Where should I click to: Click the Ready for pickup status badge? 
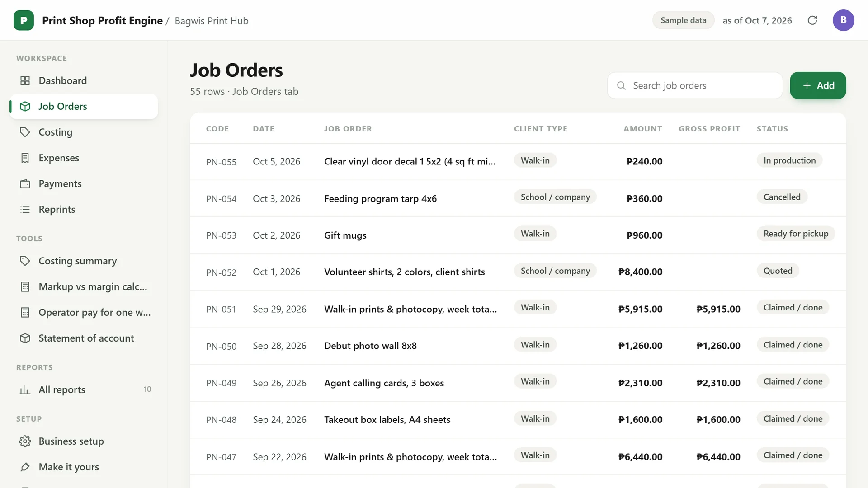(796, 234)
